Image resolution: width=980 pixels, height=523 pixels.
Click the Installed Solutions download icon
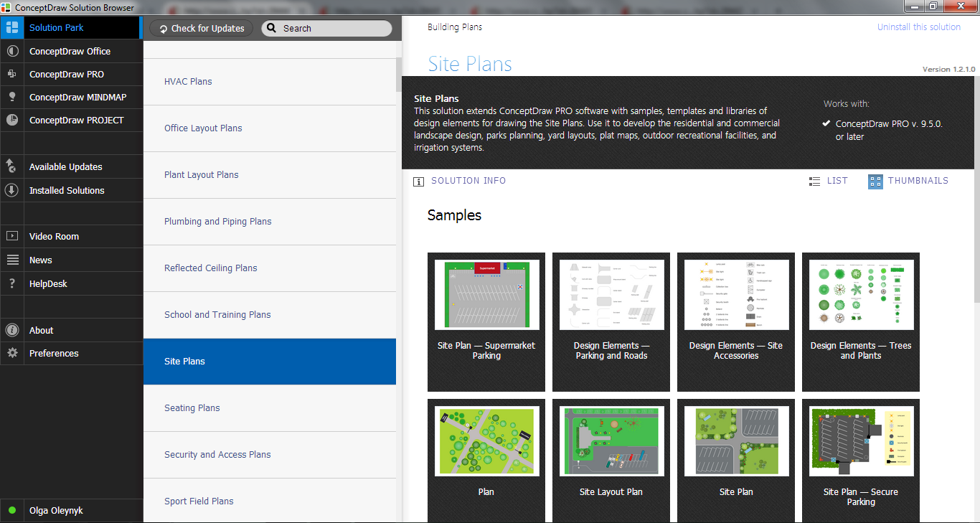(x=11, y=190)
